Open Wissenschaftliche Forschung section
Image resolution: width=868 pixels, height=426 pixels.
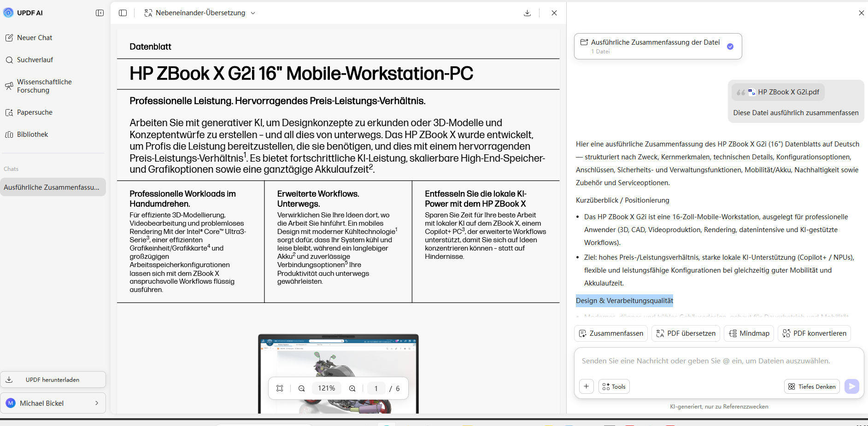[x=44, y=86]
